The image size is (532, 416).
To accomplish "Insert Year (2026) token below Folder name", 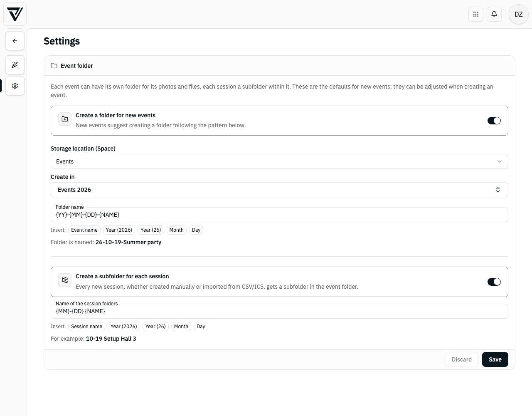I will 119,230.
